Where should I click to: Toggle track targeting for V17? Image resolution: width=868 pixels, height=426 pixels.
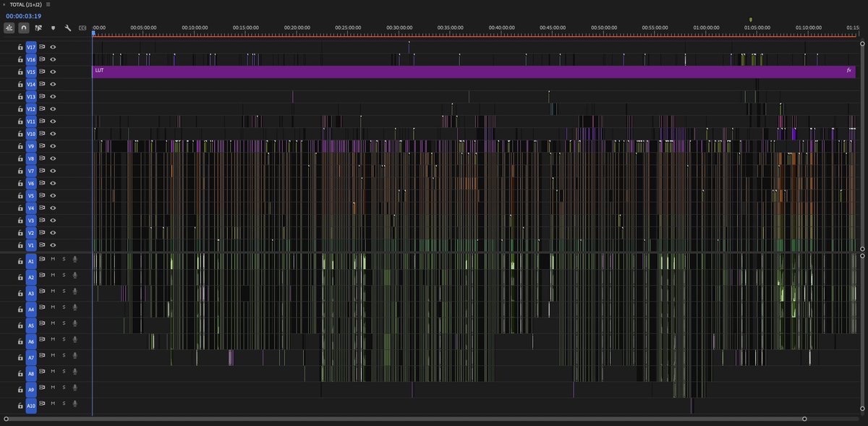click(x=31, y=47)
